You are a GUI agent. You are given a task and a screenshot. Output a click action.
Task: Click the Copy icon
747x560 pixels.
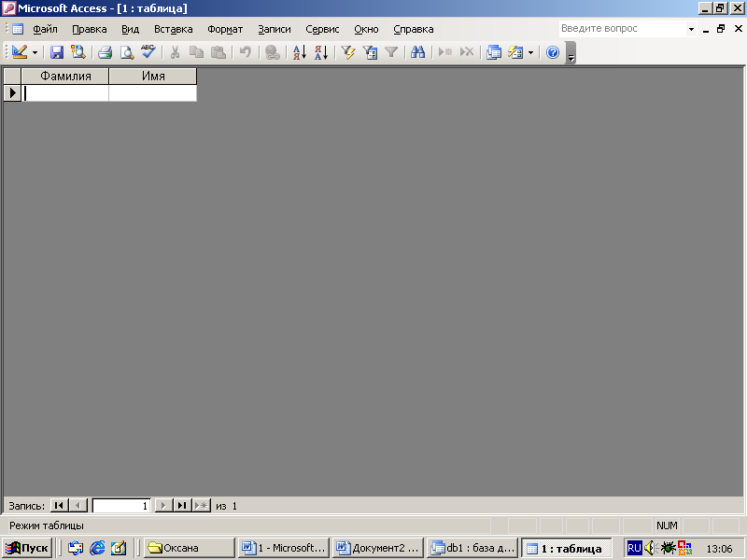(196, 52)
